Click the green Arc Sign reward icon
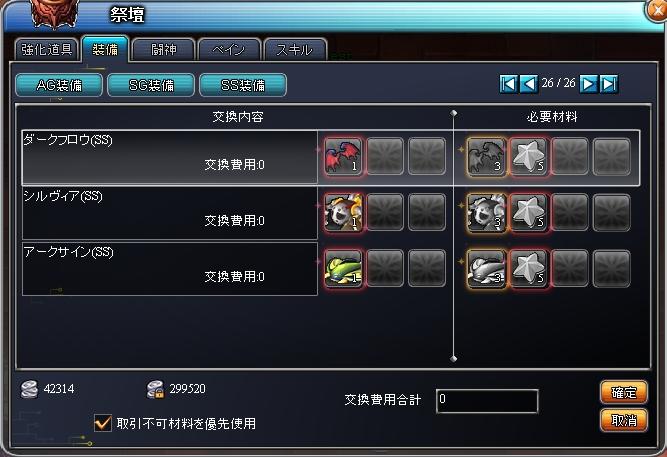This screenshot has width=667, height=457. pos(343,268)
